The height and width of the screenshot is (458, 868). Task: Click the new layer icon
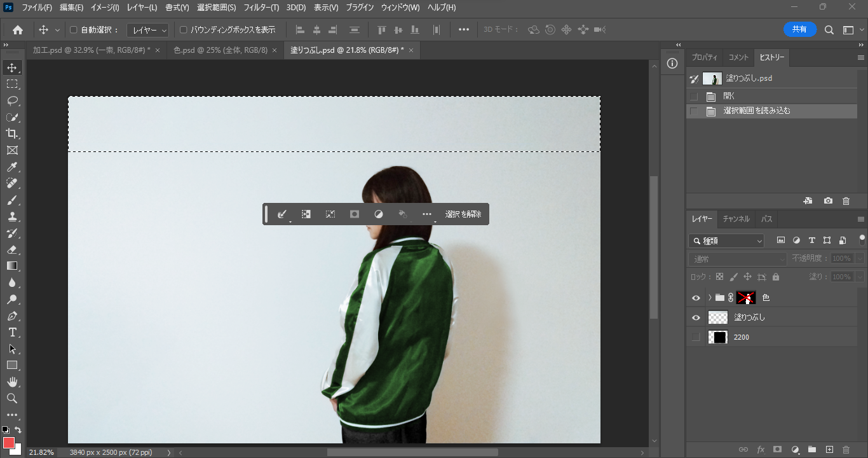point(829,450)
